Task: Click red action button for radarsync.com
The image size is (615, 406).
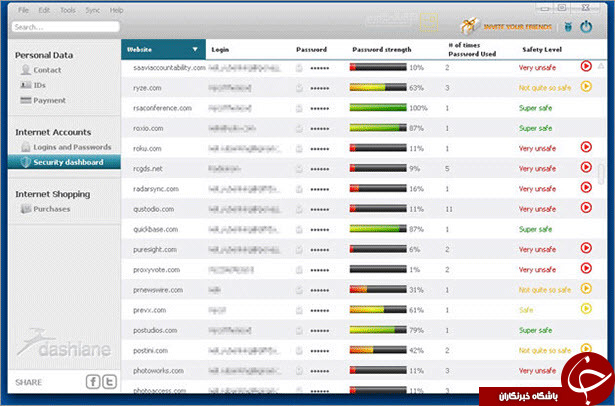Action: tap(586, 187)
